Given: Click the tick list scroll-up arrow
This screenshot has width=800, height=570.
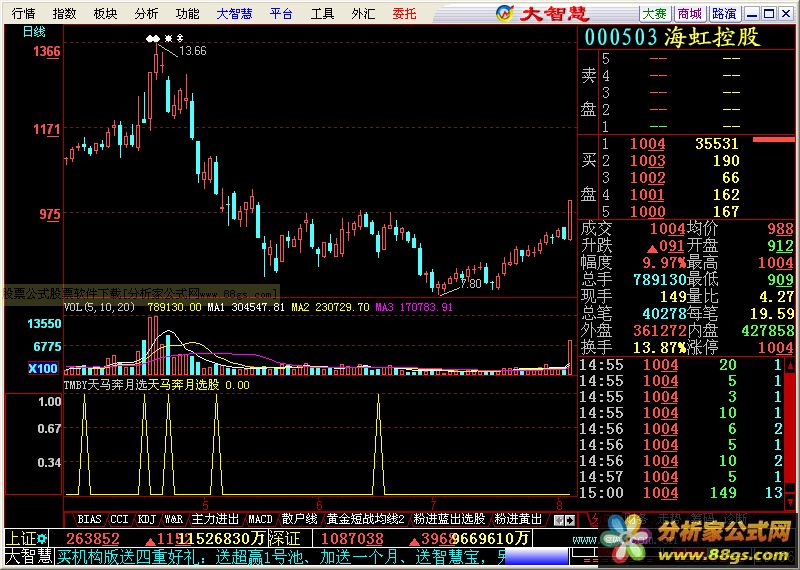Looking at the screenshot, I should click(790, 365).
